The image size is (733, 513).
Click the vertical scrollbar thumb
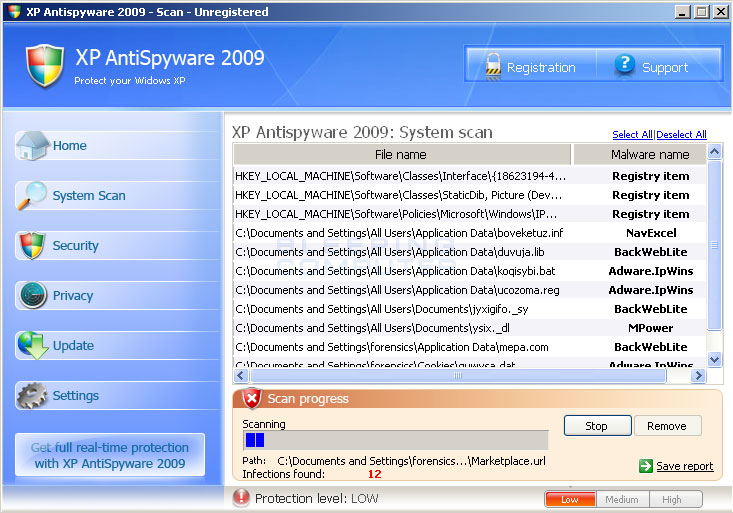[714, 245]
